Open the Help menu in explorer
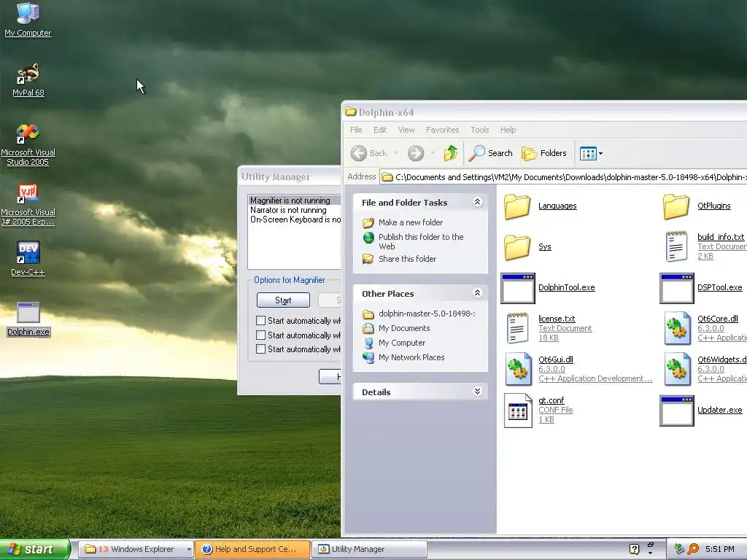 pyautogui.click(x=508, y=130)
